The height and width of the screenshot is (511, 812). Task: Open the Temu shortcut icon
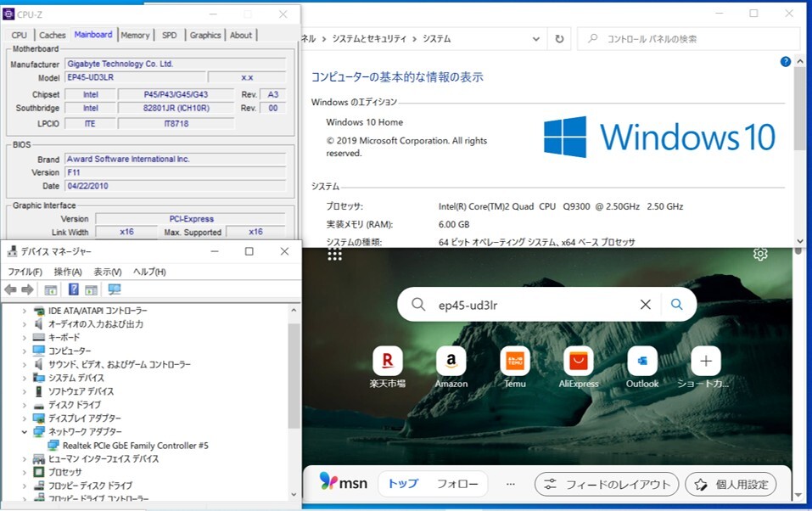(515, 361)
